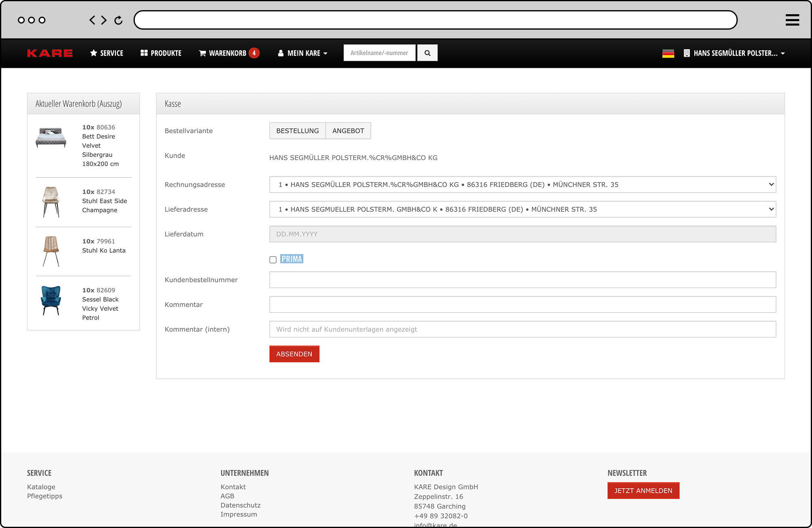The height and width of the screenshot is (528, 812).
Task: Click item text 80636 Bett Desire Velvet
Action: click(101, 145)
